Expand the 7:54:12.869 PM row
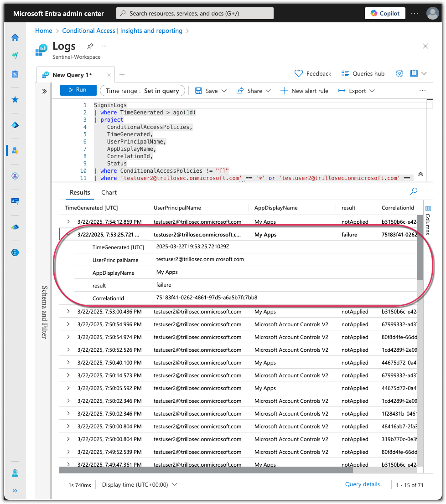The width and height of the screenshot is (446, 504). tap(68, 222)
